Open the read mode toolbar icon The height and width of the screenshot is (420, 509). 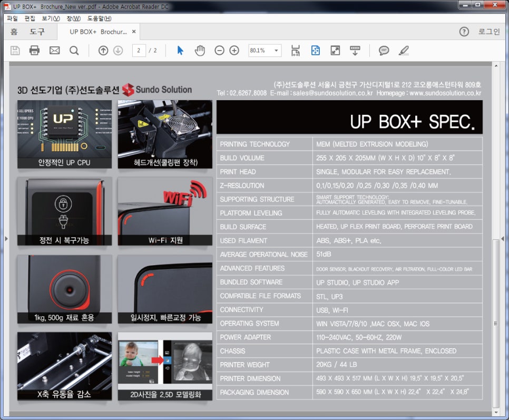[355, 51]
